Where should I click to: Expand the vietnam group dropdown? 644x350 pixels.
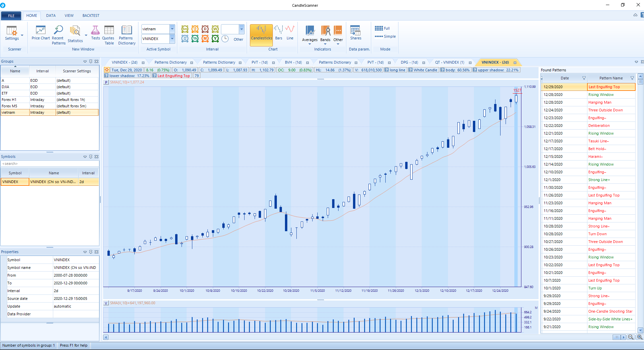click(172, 29)
